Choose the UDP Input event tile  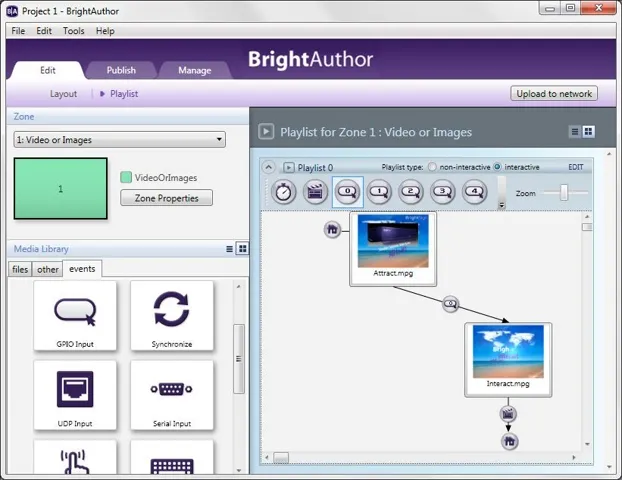pyautogui.click(x=75, y=395)
